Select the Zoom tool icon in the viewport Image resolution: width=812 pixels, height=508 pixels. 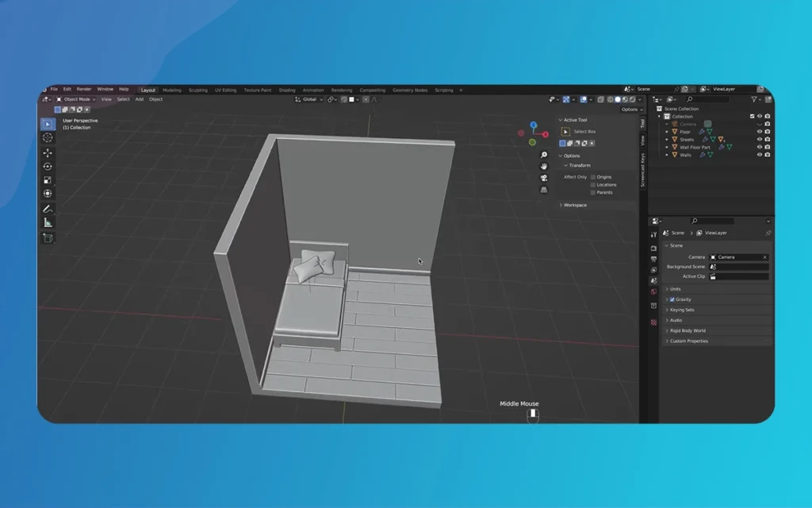[x=543, y=155]
